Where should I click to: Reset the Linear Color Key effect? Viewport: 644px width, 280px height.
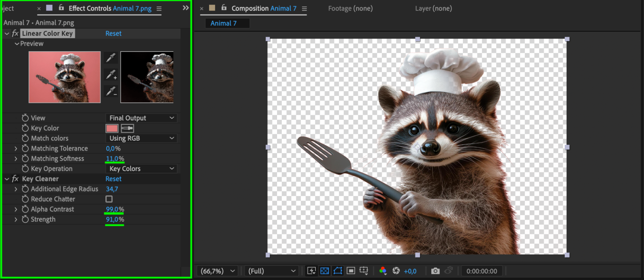pos(113,34)
